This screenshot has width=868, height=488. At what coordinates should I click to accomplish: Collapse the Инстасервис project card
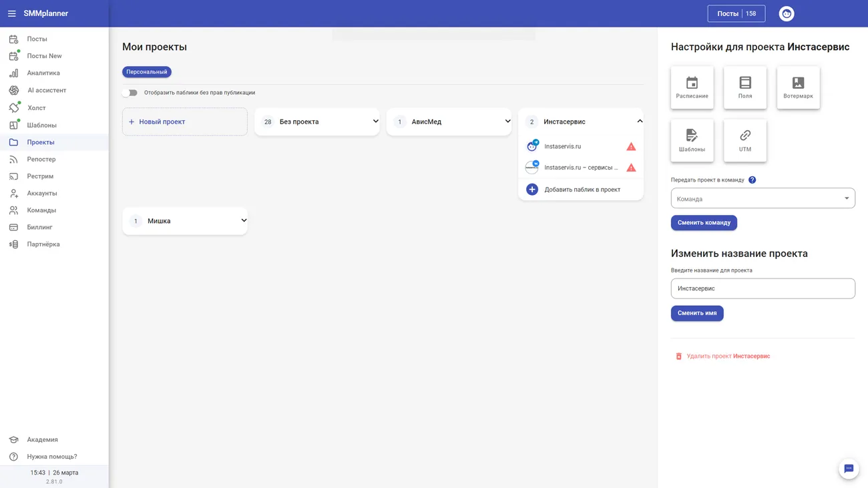pos(639,121)
